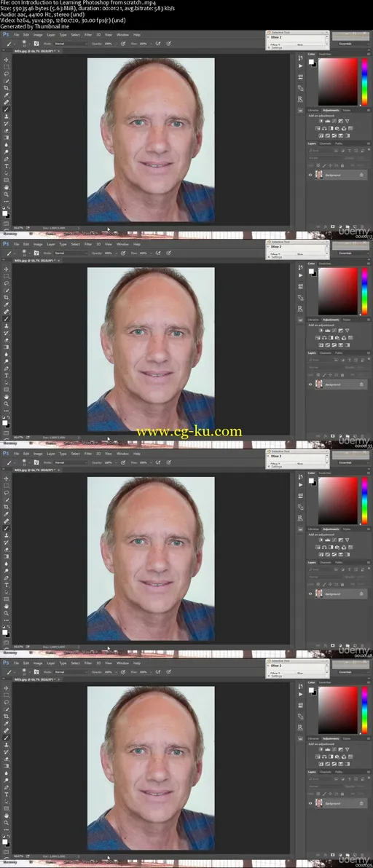Switch to the Paths tab in the third frame
The image size is (373, 868).
point(339,562)
